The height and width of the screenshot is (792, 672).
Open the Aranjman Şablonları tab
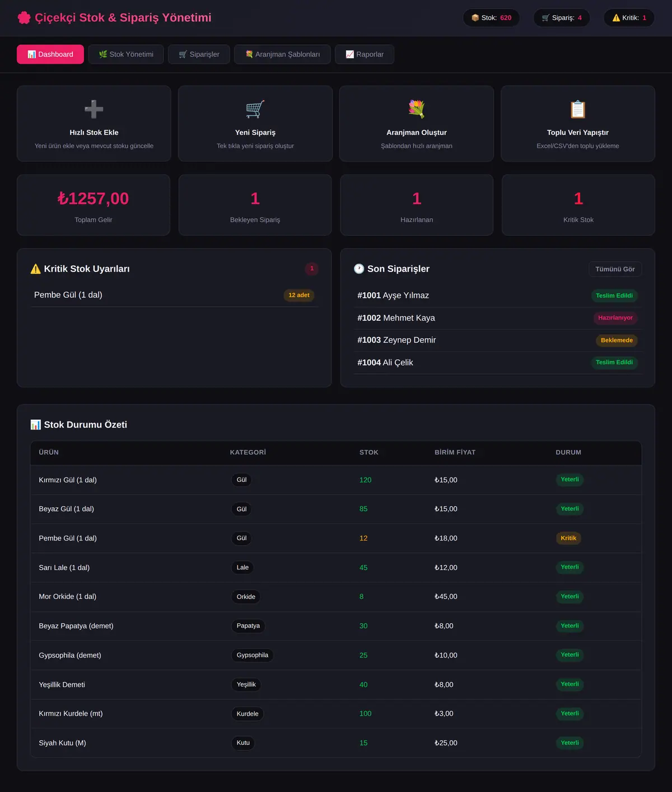click(282, 54)
